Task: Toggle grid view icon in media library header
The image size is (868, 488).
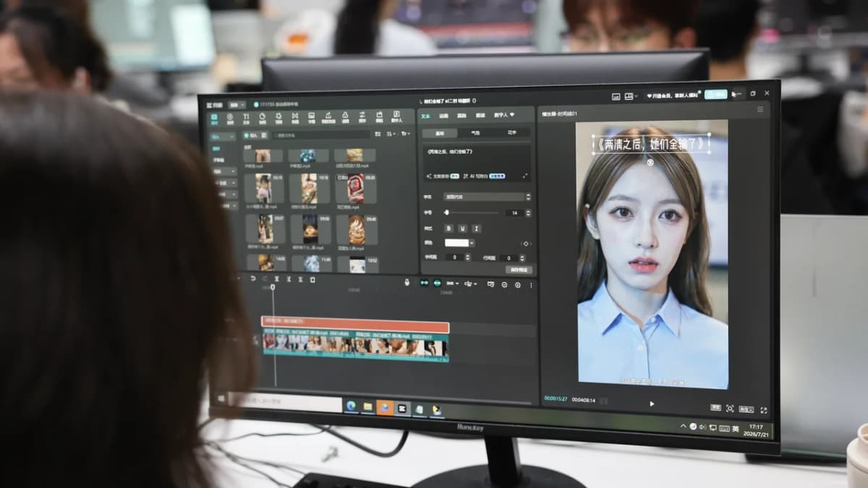Action: pyautogui.click(x=378, y=134)
